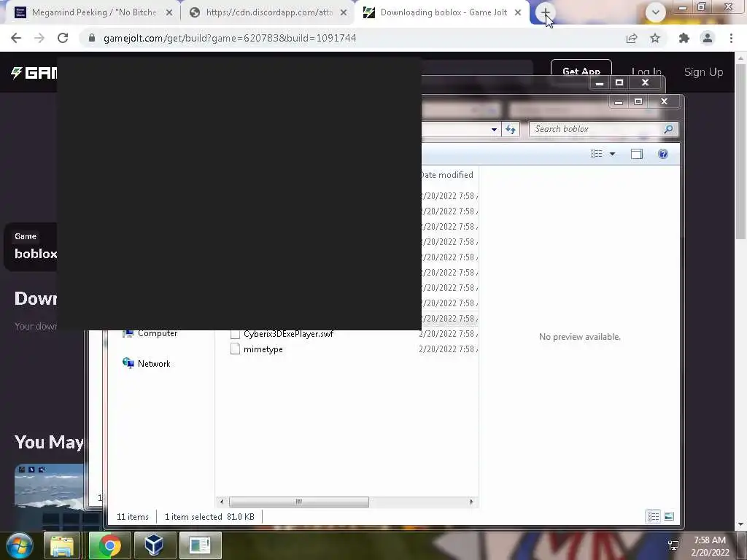Image resolution: width=747 pixels, height=560 pixels.
Task: Click the network tray icon
Action: [673, 545]
